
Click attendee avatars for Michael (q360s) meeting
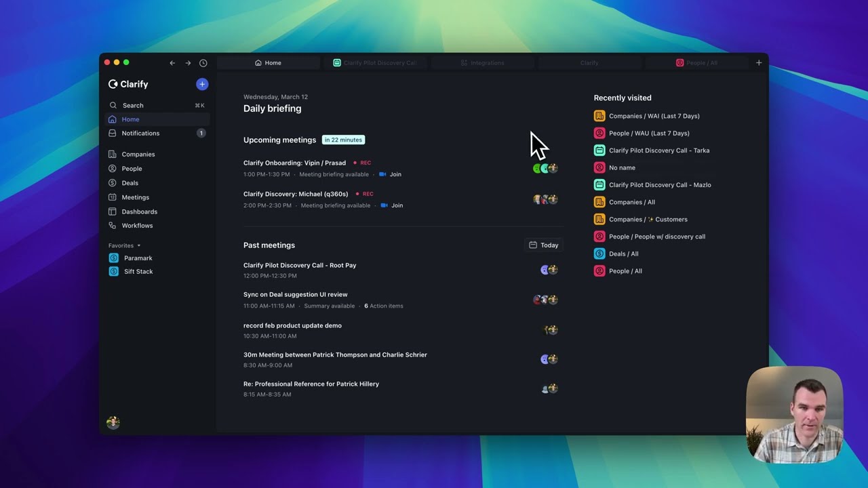pos(545,200)
